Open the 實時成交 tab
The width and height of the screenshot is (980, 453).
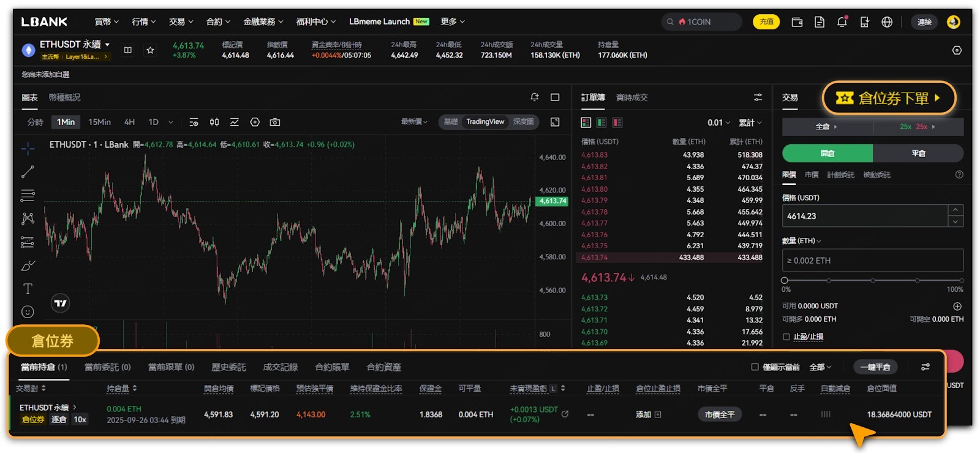pyautogui.click(x=631, y=97)
